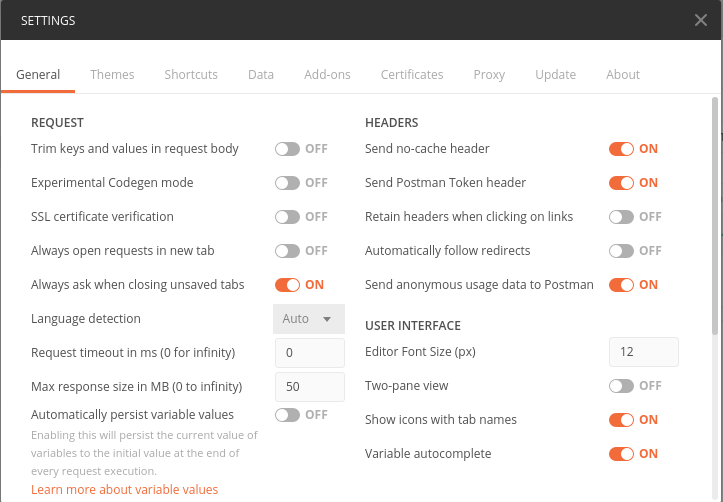Disable Send Postman Token header
This screenshot has height=502, width=723.
(621, 183)
